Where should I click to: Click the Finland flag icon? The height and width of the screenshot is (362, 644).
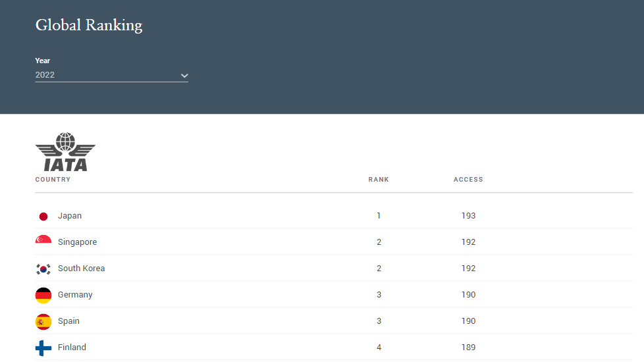click(43, 348)
